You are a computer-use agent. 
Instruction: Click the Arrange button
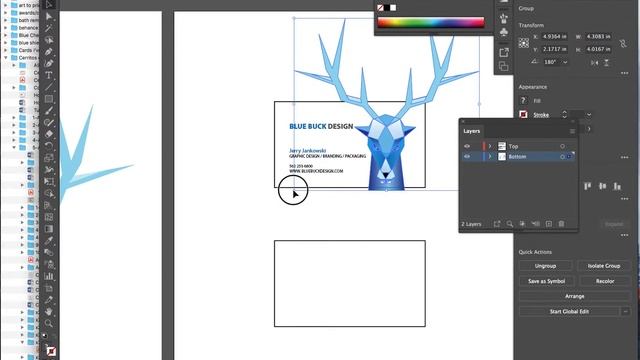(574, 296)
